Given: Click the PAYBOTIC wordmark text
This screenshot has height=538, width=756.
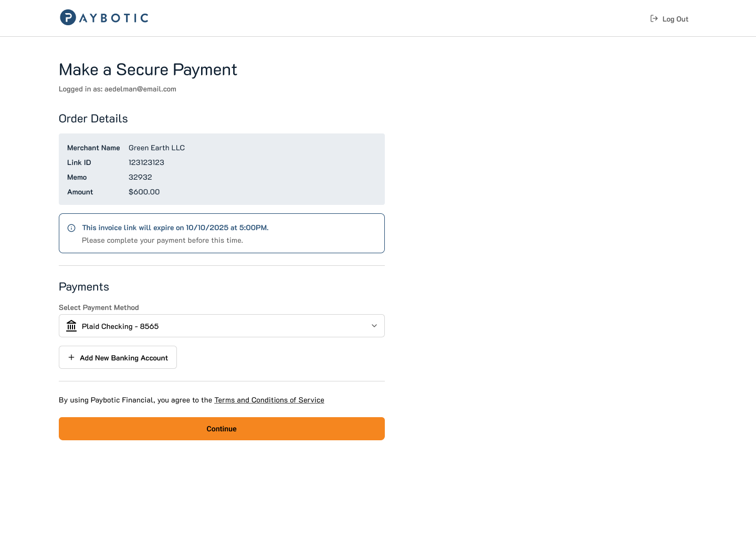Looking at the screenshot, I should (x=114, y=18).
